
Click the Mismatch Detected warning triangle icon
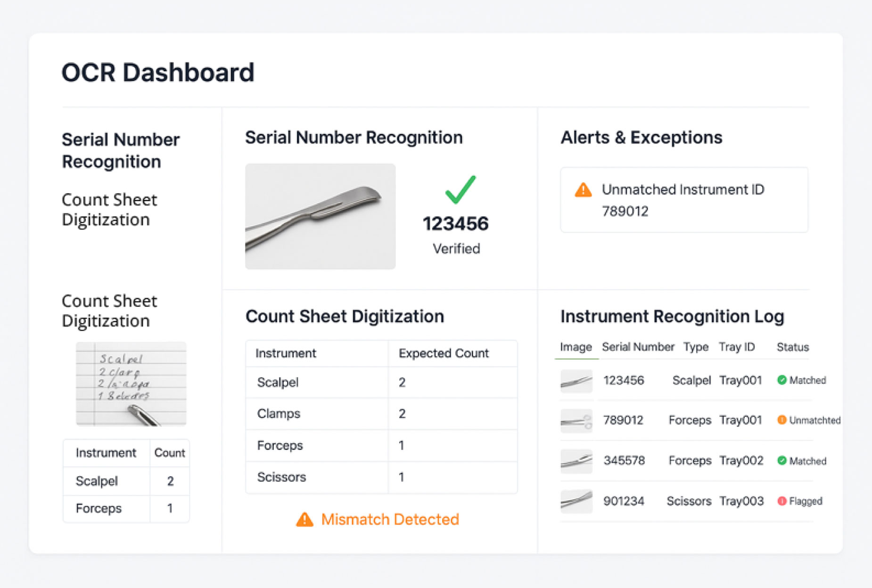[304, 519]
